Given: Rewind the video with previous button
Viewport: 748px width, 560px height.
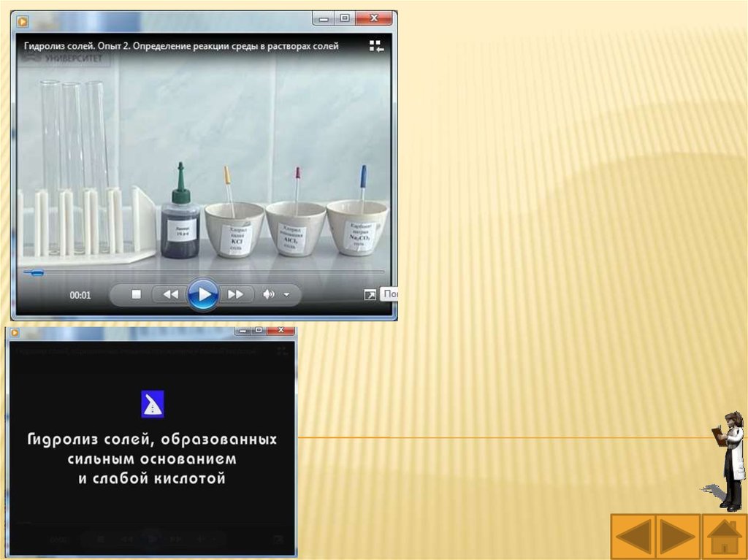Looking at the screenshot, I should [x=170, y=294].
